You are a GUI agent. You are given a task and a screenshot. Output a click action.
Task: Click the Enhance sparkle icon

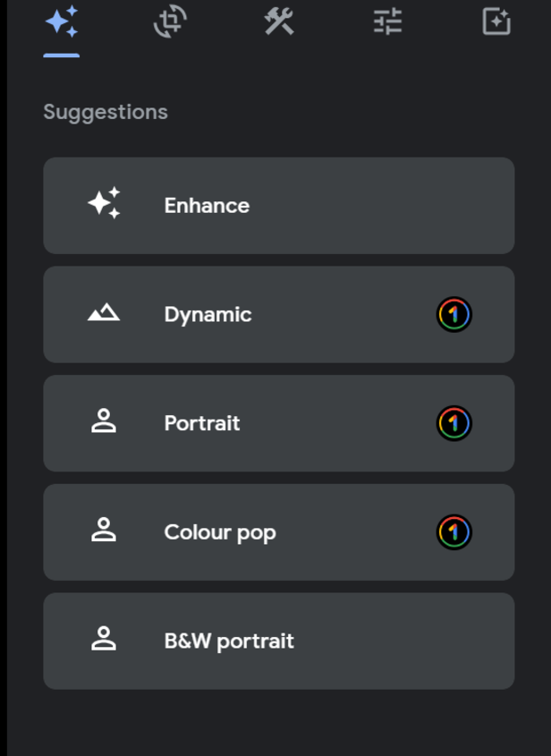105,205
